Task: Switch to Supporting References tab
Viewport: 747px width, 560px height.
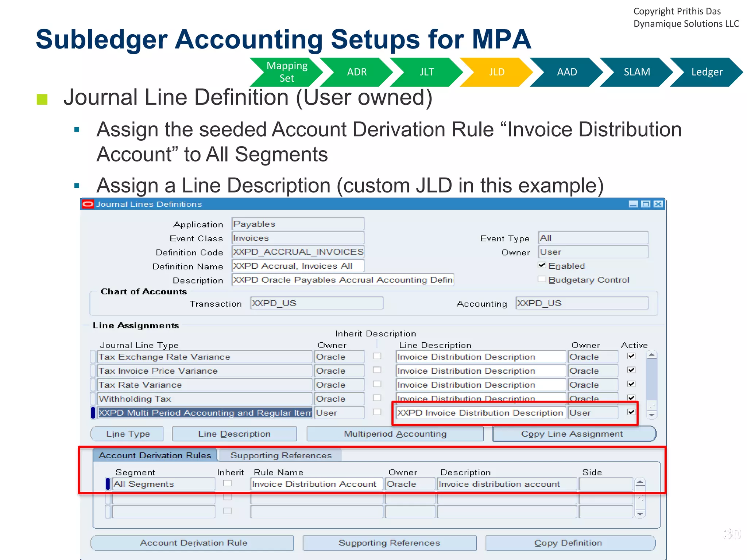Action: [x=281, y=455]
